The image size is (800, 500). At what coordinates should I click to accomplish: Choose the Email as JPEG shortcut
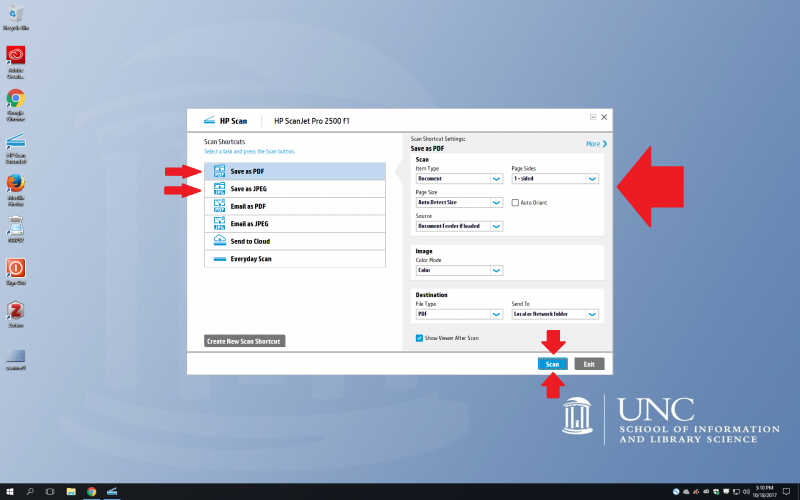(x=295, y=223)
